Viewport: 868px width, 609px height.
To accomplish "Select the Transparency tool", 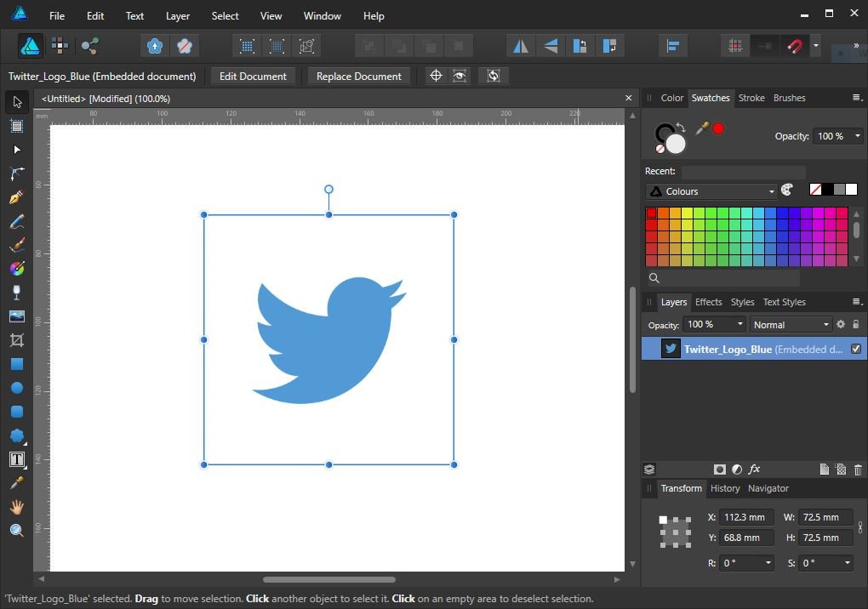I will pos(17,292).
